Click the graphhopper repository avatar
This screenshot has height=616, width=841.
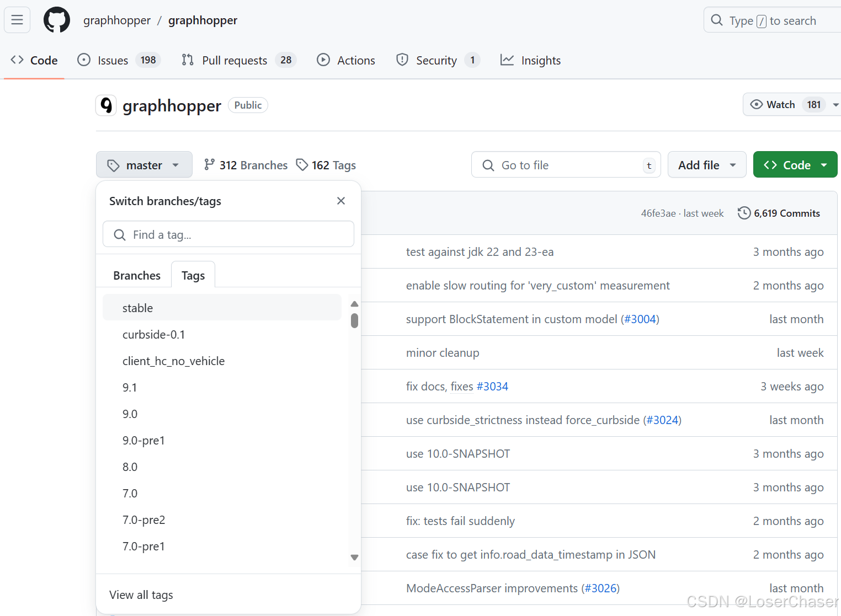(x=106, y=105)
